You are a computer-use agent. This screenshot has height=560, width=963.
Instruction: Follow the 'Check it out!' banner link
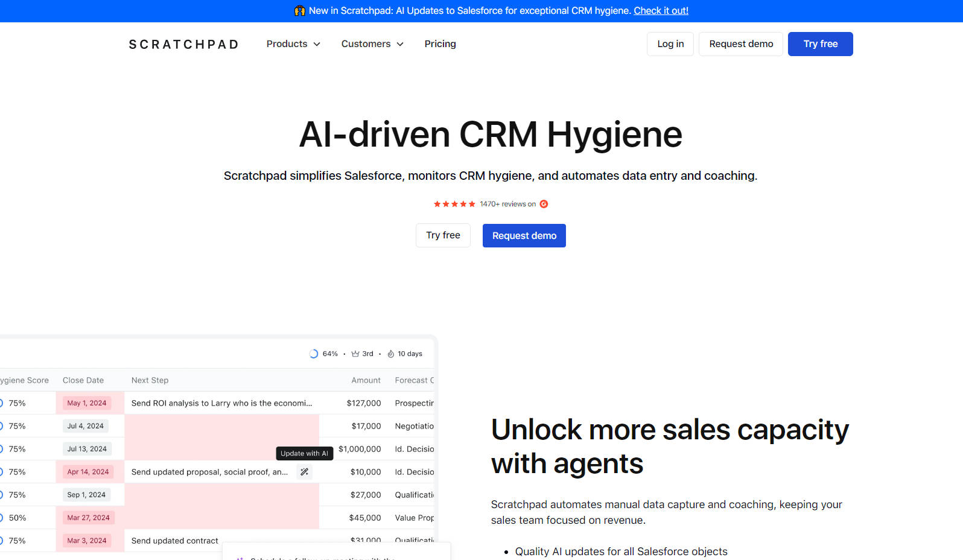coord(661,11)
